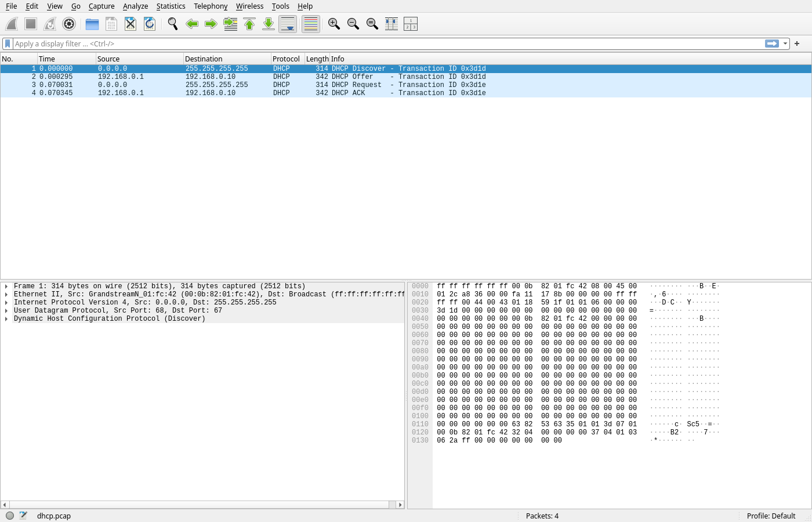This screenshot has width=812, height=522.
Task: Open capture options gear icon
Action: tap(69, 24)
